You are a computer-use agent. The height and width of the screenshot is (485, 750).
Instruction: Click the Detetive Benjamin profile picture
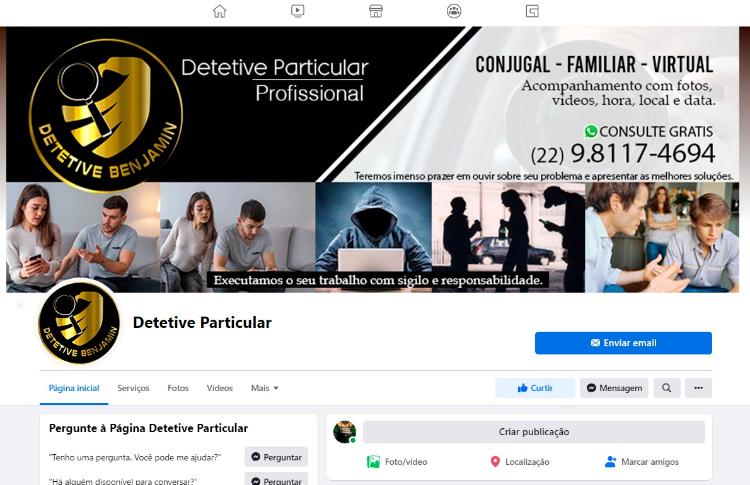(x=79, y=323)
